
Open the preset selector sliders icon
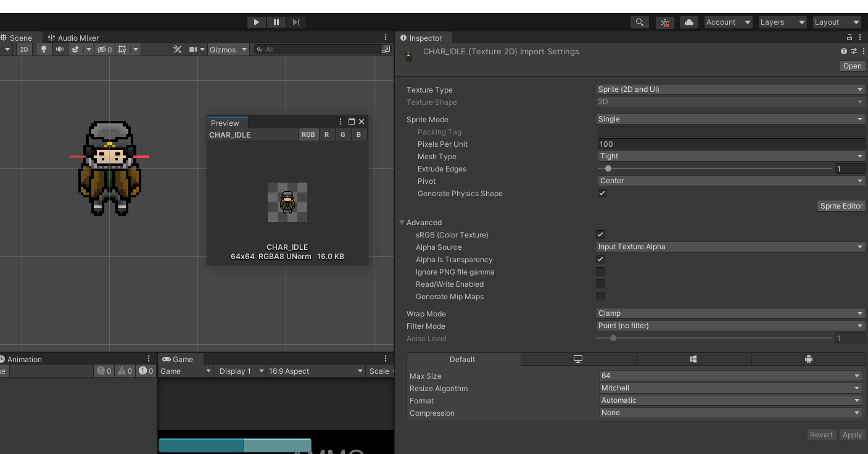854,51
